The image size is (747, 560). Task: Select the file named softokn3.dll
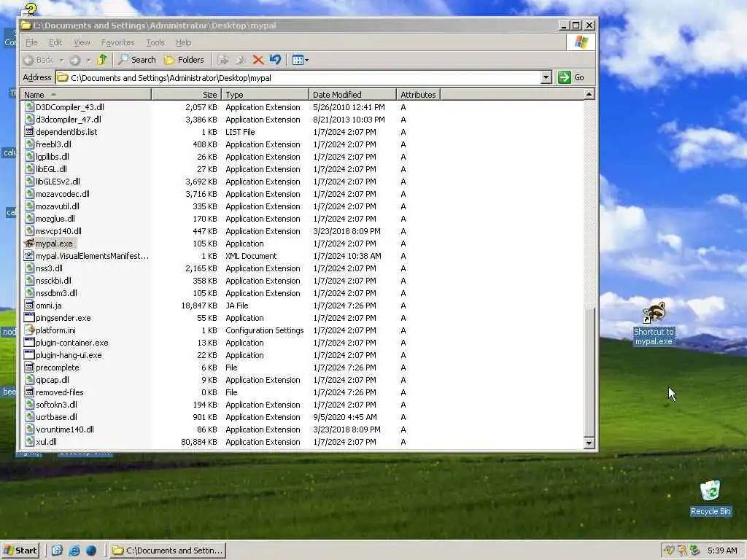56,404
